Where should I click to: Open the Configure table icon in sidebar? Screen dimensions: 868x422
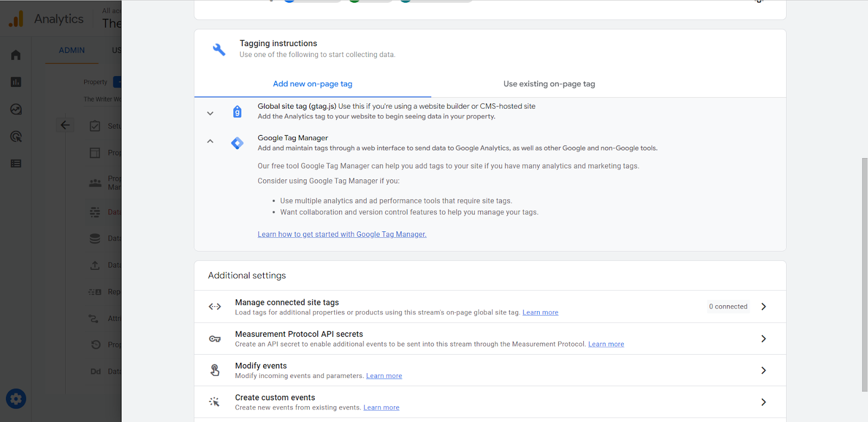click(x=16, y=163)
